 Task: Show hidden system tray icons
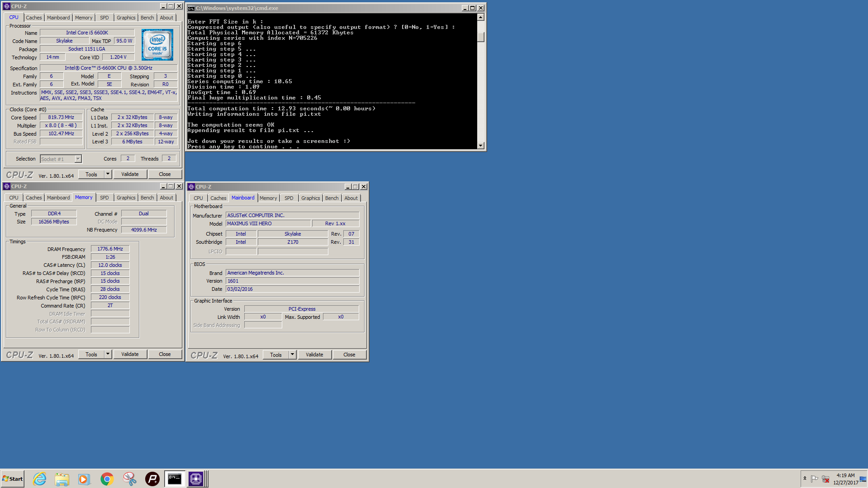click(805, 479)
